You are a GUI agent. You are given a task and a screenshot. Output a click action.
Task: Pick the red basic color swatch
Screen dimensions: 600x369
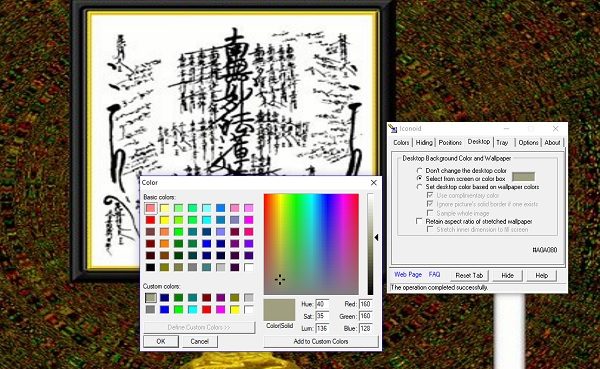150,220
